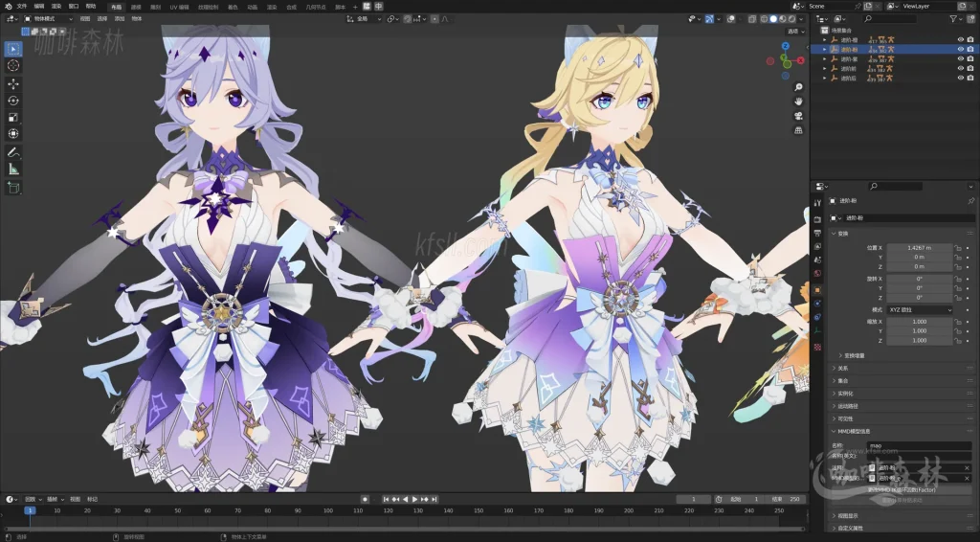Open the World properties tab

[x=817, y=273]
